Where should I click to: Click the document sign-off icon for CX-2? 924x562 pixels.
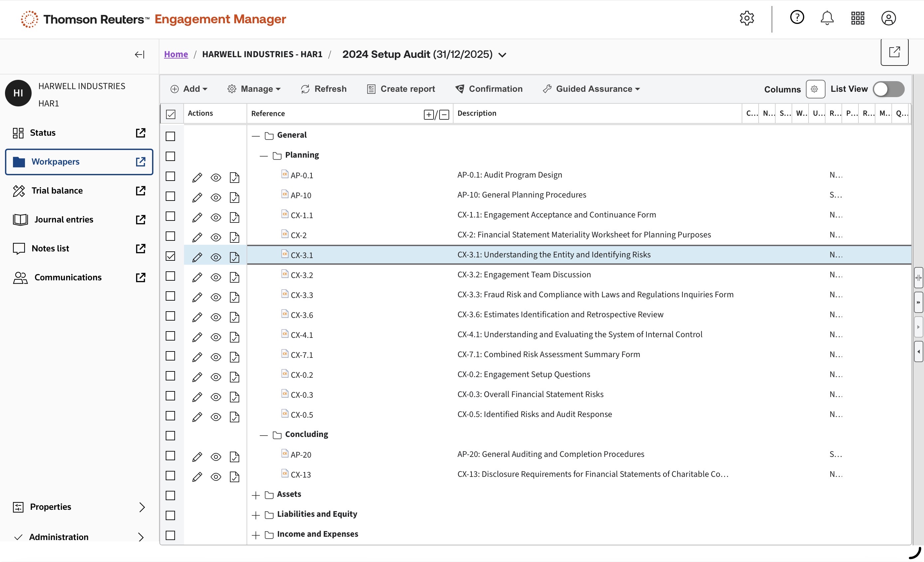tap(234, 237)
